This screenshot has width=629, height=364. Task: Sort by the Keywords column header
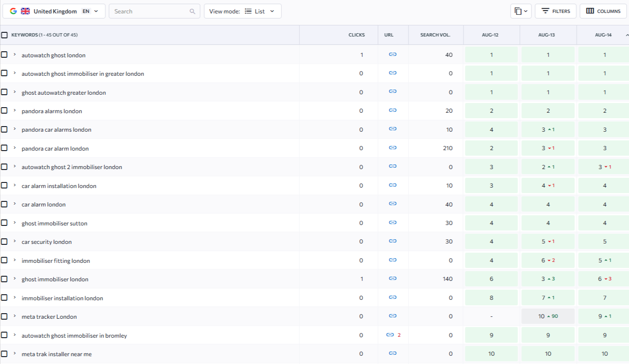point(44,35)
